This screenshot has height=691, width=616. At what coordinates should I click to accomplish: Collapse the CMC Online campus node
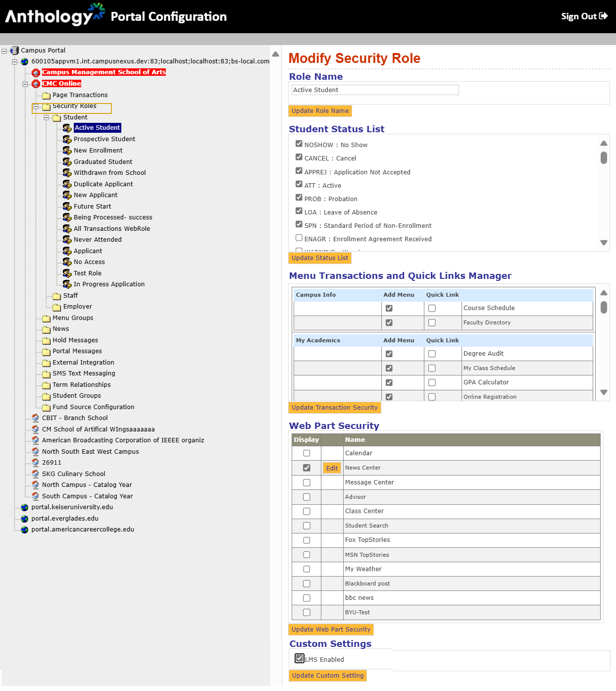[25, 84]
